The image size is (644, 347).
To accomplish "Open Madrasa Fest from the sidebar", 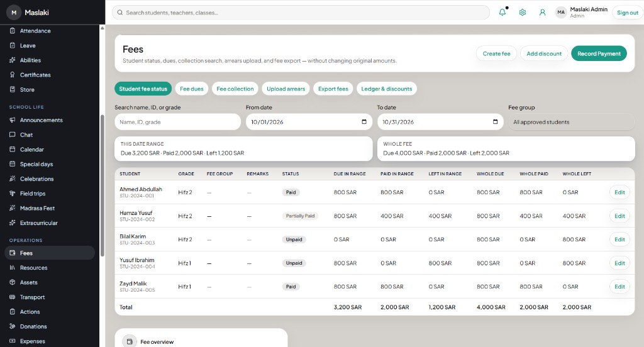I will pos(50,208).
